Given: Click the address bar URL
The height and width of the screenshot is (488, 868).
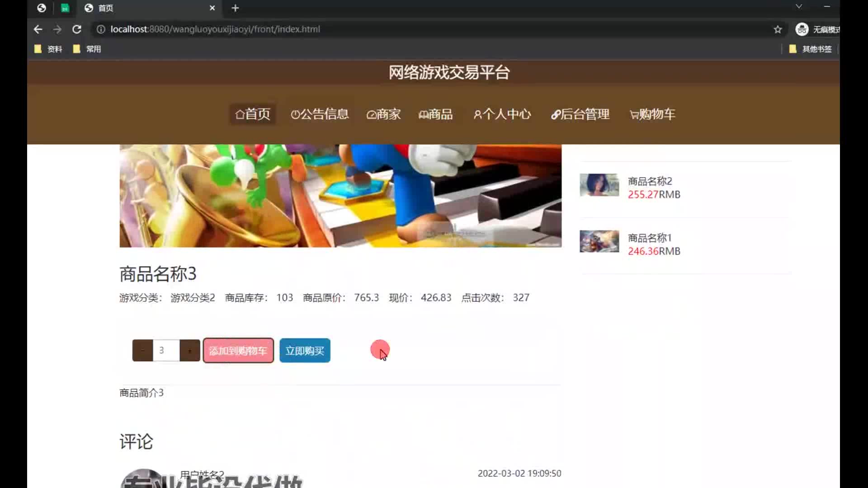Looking at the screenshot, I should (x=215, y=29).
